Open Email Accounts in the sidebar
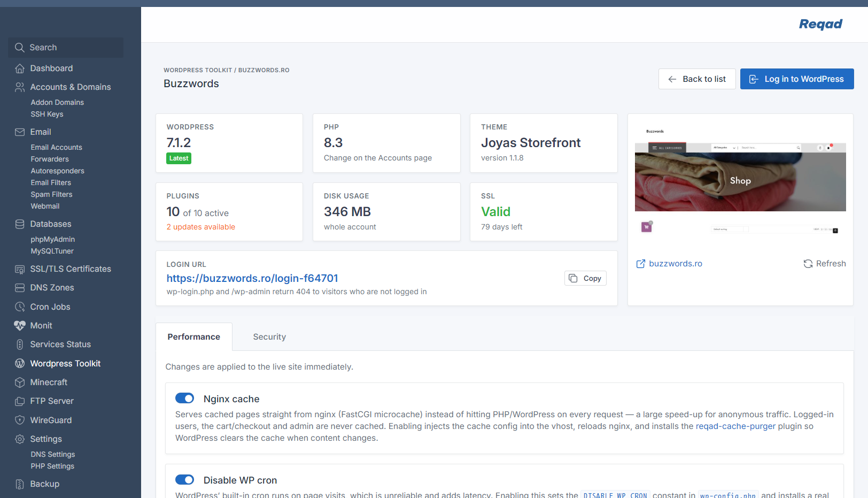Viewport: 868px width, 498px height. (56, 148)
